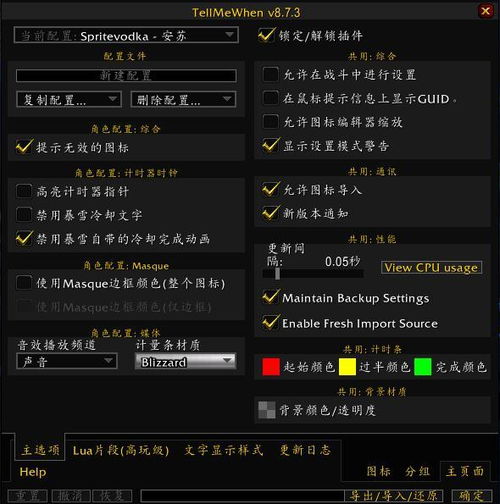Select the 图标 tab at bottom right
Image resolution: width=500 pixels, height=504 pixels.
[379, 471]
